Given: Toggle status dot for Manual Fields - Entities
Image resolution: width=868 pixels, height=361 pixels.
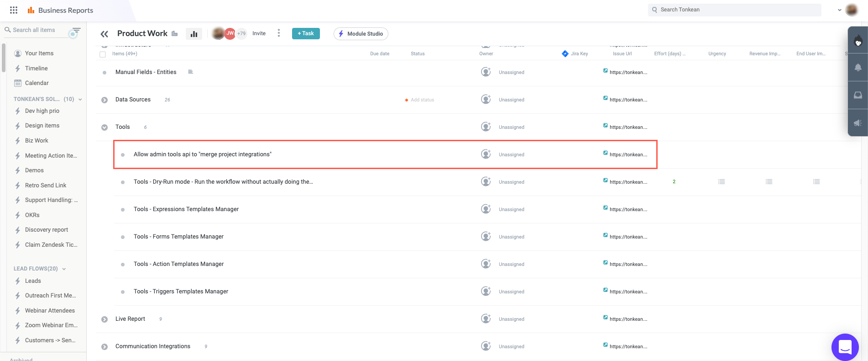Looking at the screenshot, I should coord(105,73).
